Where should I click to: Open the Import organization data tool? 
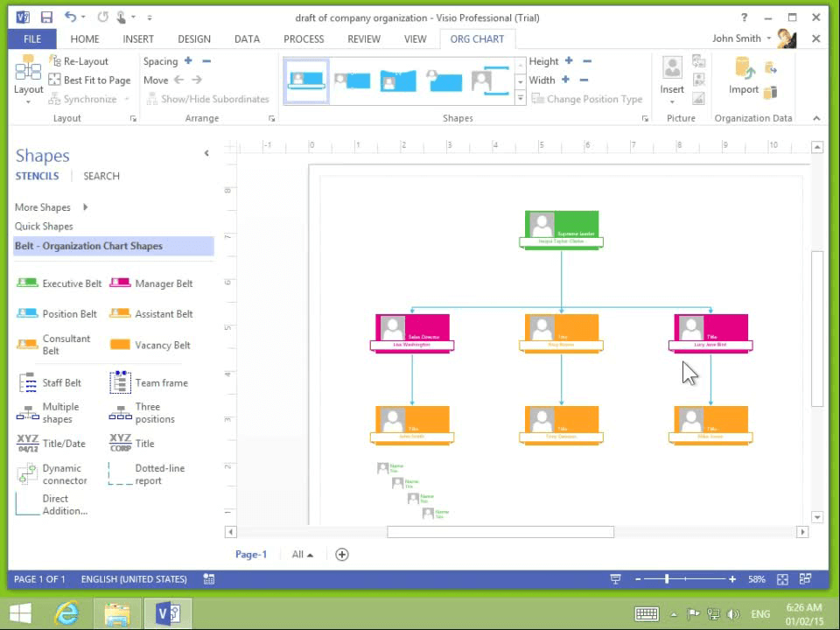743,79
